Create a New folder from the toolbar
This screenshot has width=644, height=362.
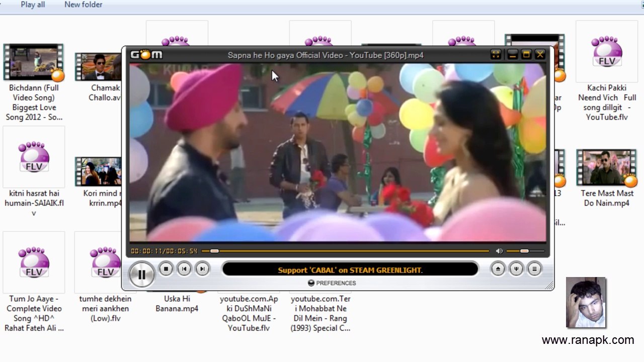[84, 5]
